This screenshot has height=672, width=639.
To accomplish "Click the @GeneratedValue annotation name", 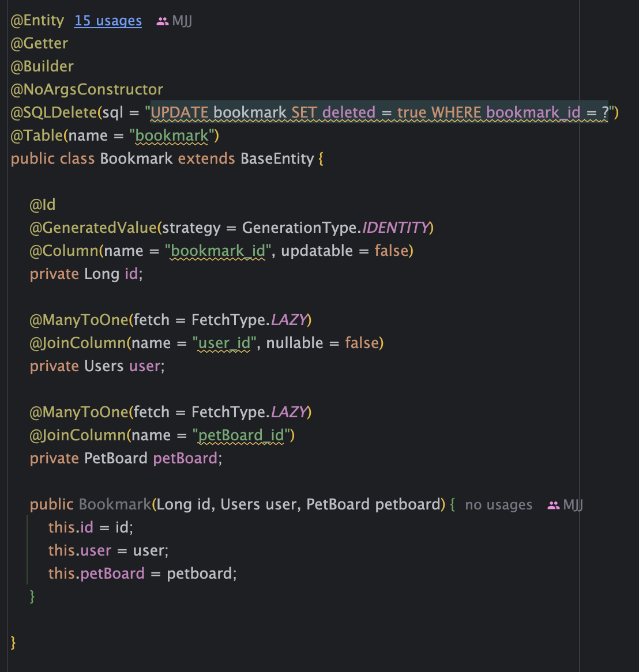I will 93,228.
